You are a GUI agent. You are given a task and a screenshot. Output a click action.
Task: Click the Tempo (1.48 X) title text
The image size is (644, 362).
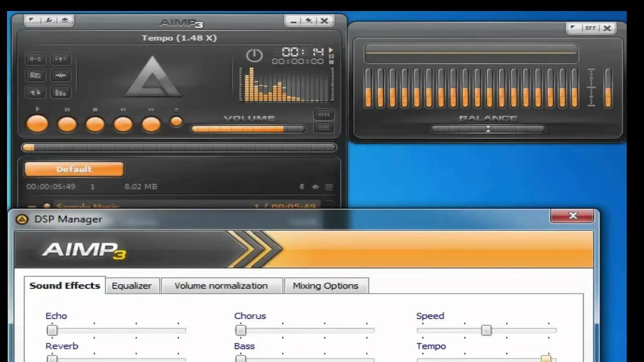179,38
